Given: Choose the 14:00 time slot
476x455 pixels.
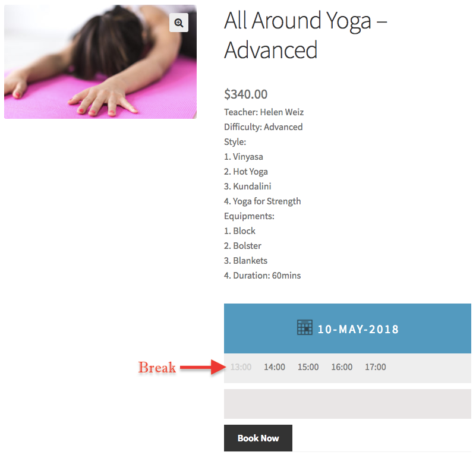Looking at the screenshot, I should tap(275, 367).
